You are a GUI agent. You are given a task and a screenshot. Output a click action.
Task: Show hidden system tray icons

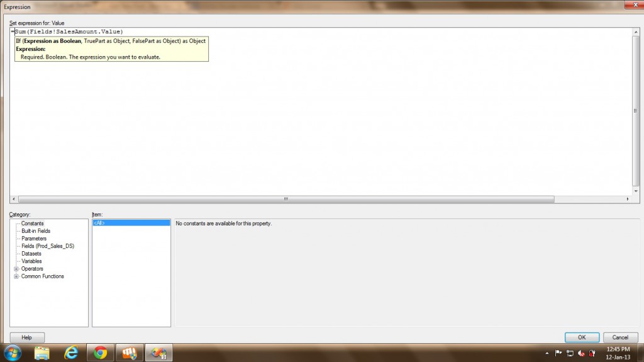(x=547, y=353)
